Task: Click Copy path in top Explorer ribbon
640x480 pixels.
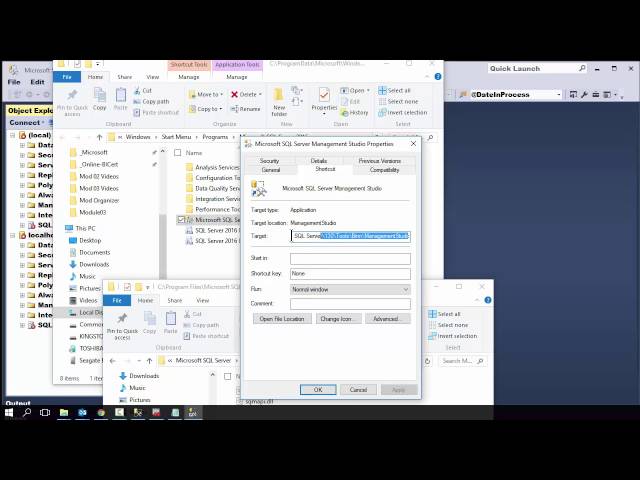Action: coord(151,102)
